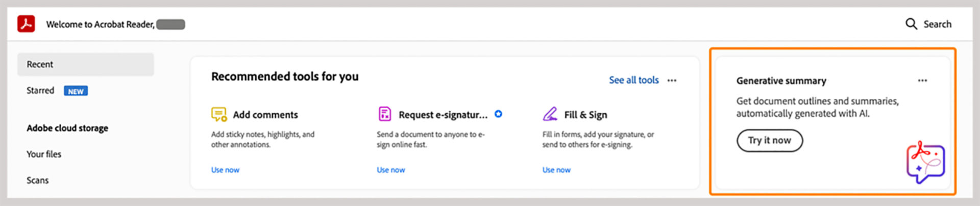The width and height of the screenshot is (980, 206).
Task: Click Use now under Request e-signature
Action: pyautogui.click(x=390, y=170)
